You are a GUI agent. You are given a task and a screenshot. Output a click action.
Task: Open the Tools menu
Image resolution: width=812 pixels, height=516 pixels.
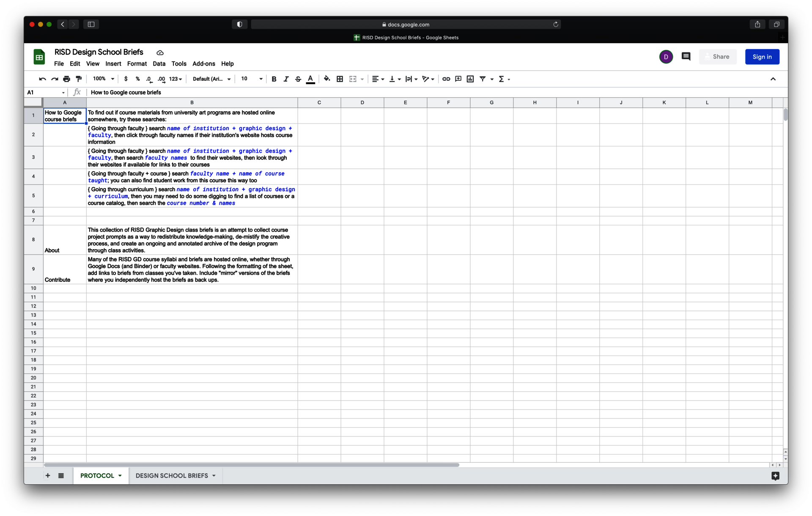(x=179, y=64)
